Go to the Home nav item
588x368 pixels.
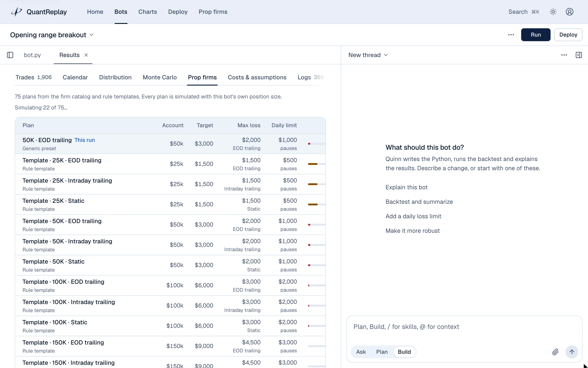pyautogui.click(x=95, y=12)
